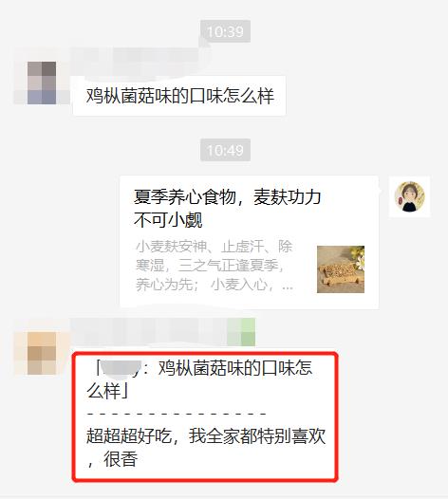Screen dimensions: 448x499
Task: Open the wheat bran article thumbnail
Action: pos(341,269)
